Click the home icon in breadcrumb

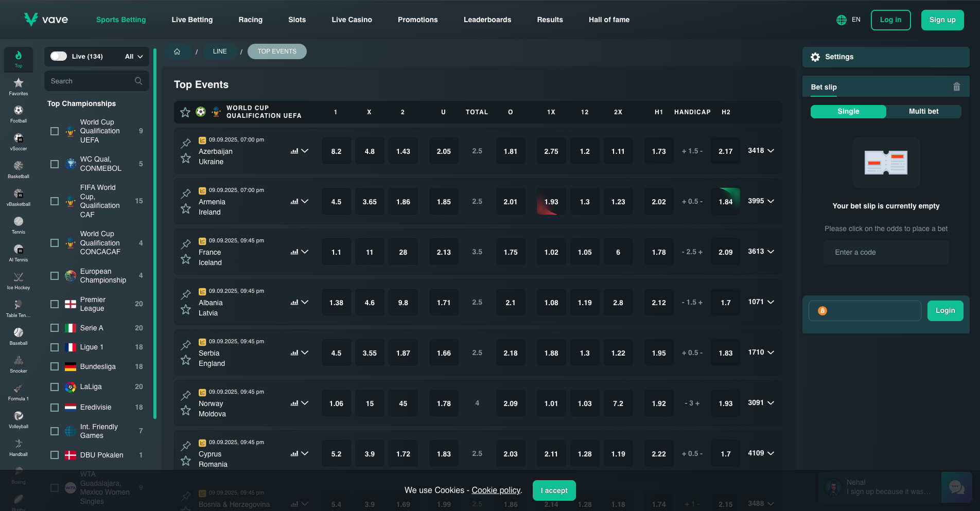[x=177, y=51]
